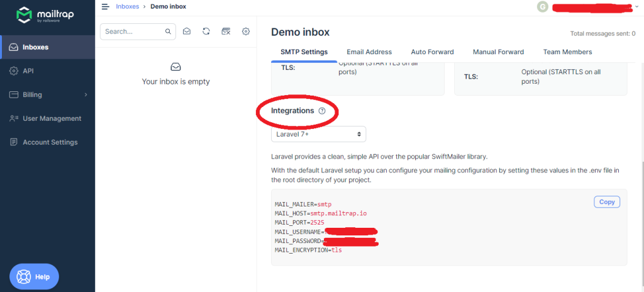Click the Billing card icon
Screen dimensions: 644x292
click(14, 94)
